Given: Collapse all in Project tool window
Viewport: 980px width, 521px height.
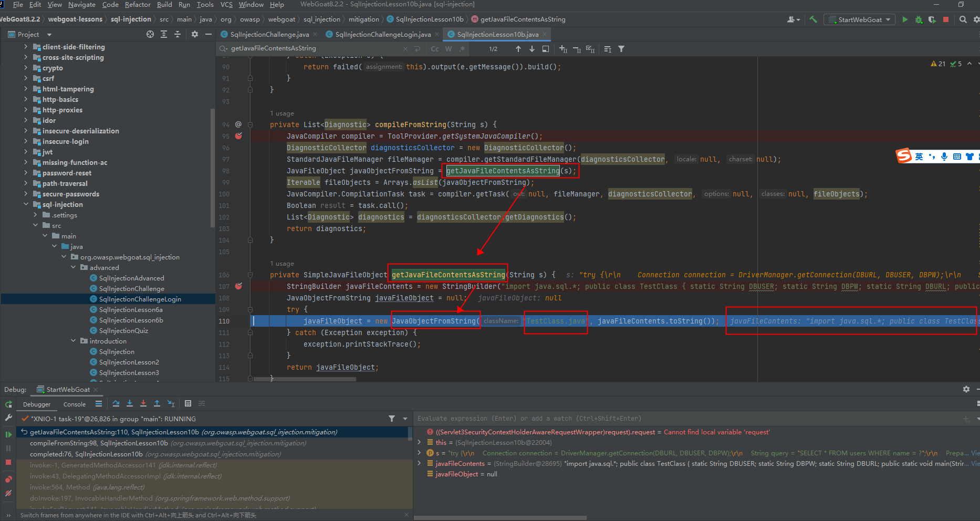Looking at the screenshot, I should [x=178, y=34].
